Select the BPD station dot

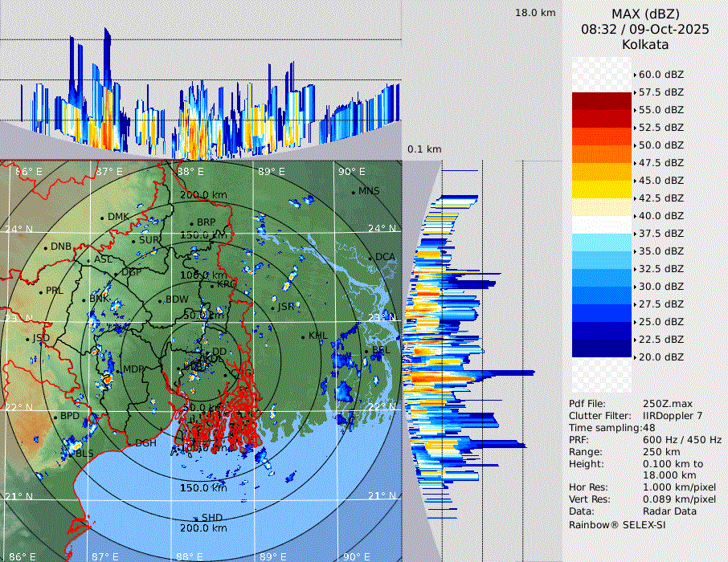pos(55,417)
